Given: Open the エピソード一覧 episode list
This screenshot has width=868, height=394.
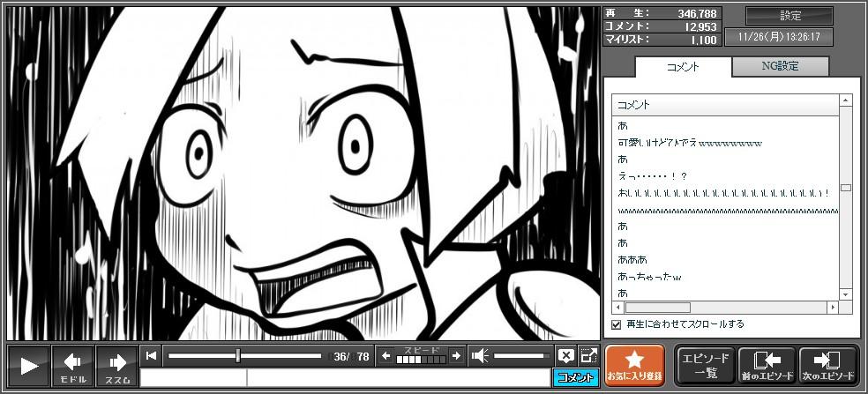Looking at the screenshot, I should click(x=705, y=366).
